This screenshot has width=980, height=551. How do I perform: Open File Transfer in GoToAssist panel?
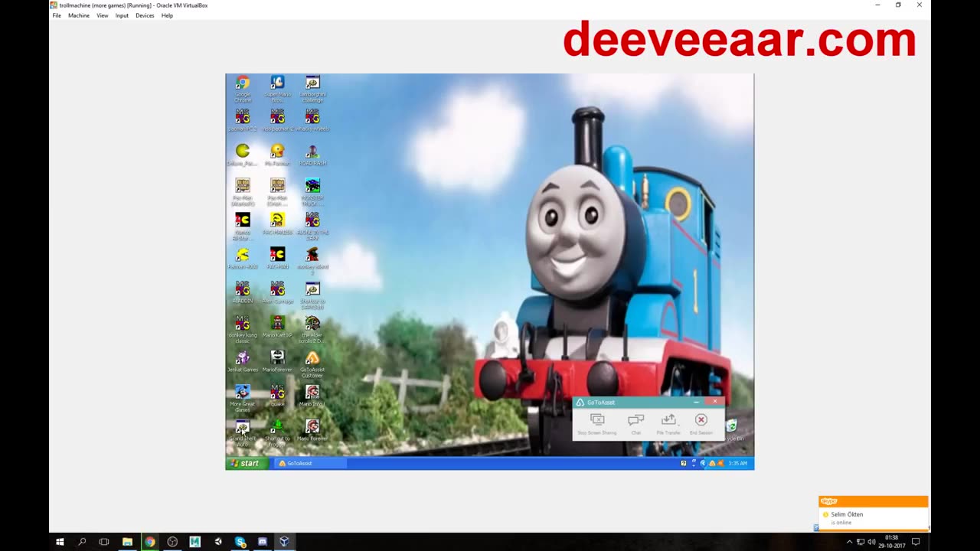tap(668, 424)
